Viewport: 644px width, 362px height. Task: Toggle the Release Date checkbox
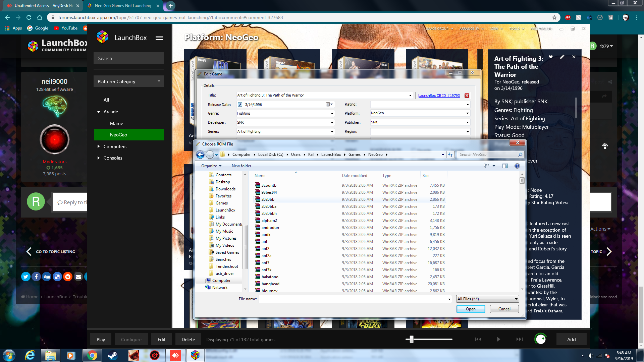coord(240,105)
